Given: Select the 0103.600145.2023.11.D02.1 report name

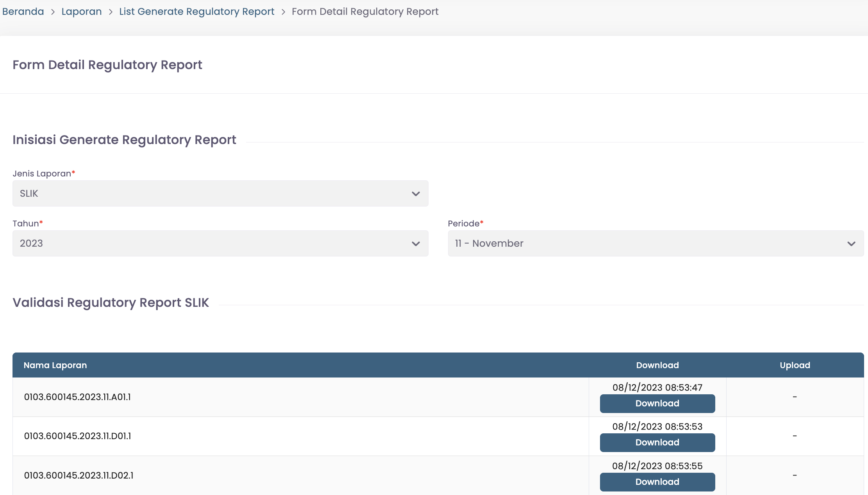Looking at the screenshot, I should (79, 475).
